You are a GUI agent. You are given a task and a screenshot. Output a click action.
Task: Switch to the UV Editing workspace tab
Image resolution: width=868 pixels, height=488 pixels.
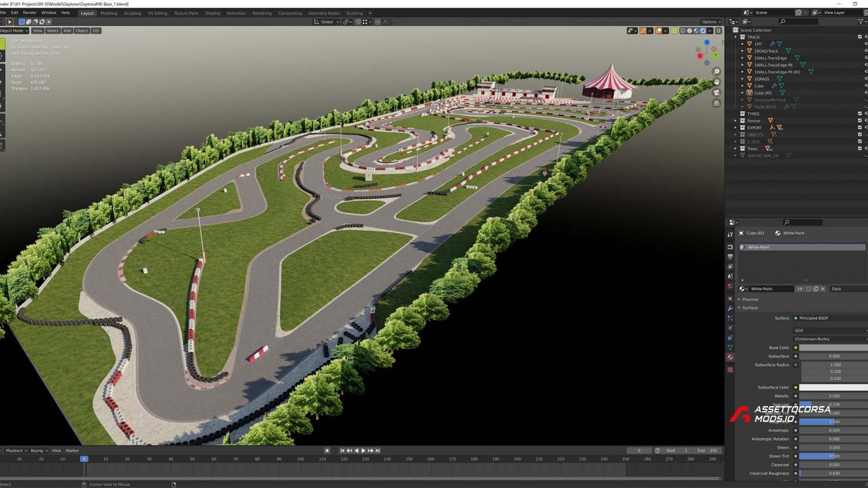pyautogui.click(x=158, y=13)
